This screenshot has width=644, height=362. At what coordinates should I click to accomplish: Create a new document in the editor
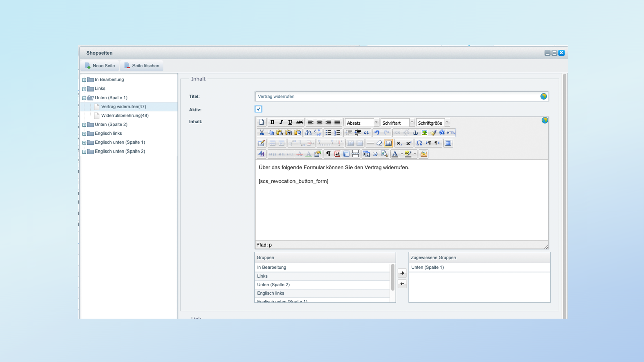click(261, 122)
